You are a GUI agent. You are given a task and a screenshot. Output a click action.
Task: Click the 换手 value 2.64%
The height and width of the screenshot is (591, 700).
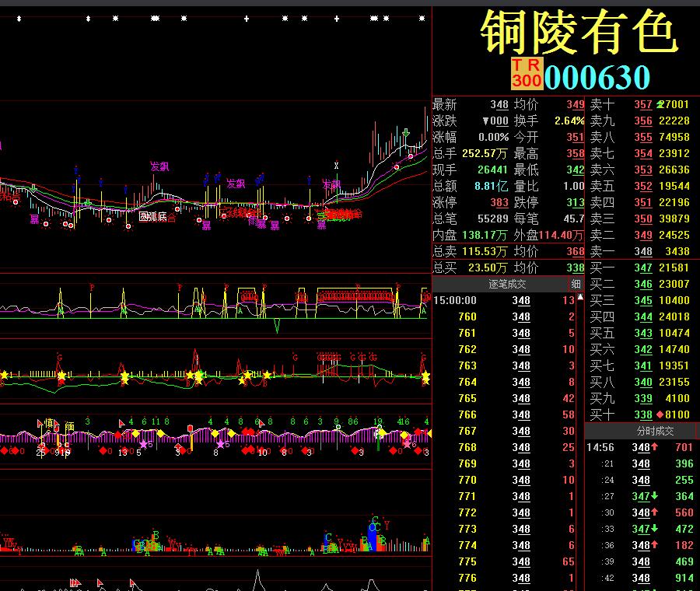point(569,121)
